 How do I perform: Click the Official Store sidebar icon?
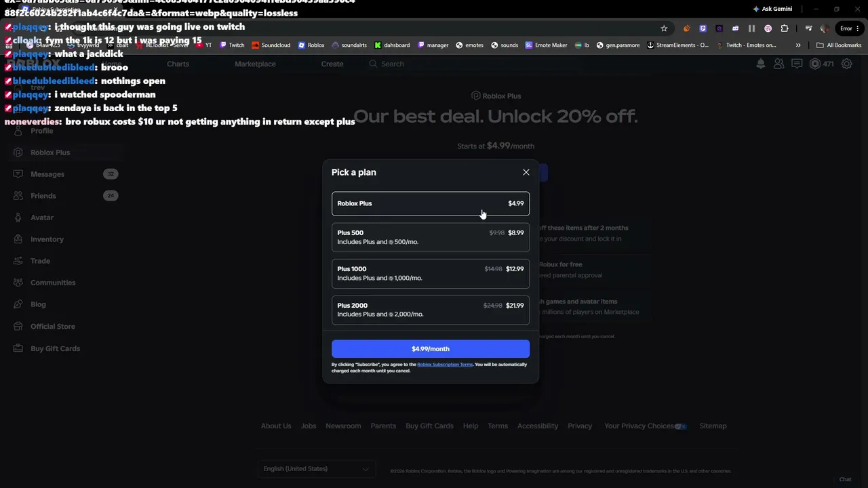18,327
